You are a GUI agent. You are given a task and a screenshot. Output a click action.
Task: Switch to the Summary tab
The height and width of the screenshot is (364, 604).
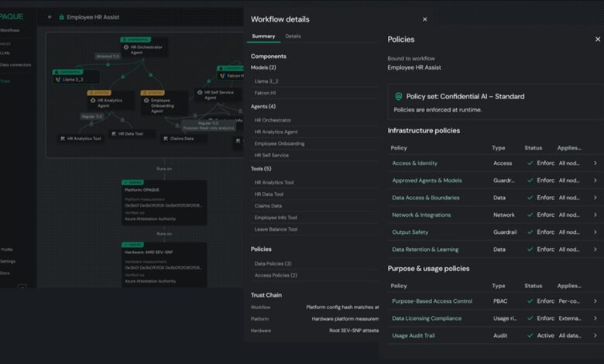[x=263, y=36]
